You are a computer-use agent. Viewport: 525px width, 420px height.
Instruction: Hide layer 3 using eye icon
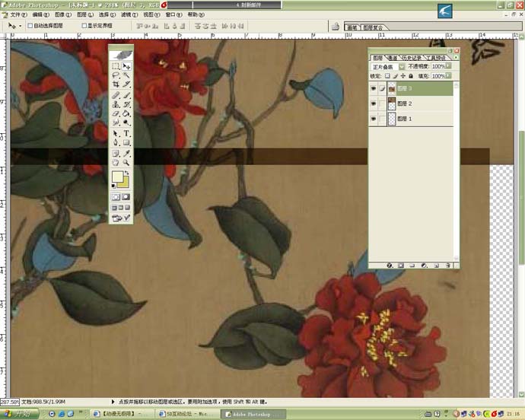click(x=374, y=88)
